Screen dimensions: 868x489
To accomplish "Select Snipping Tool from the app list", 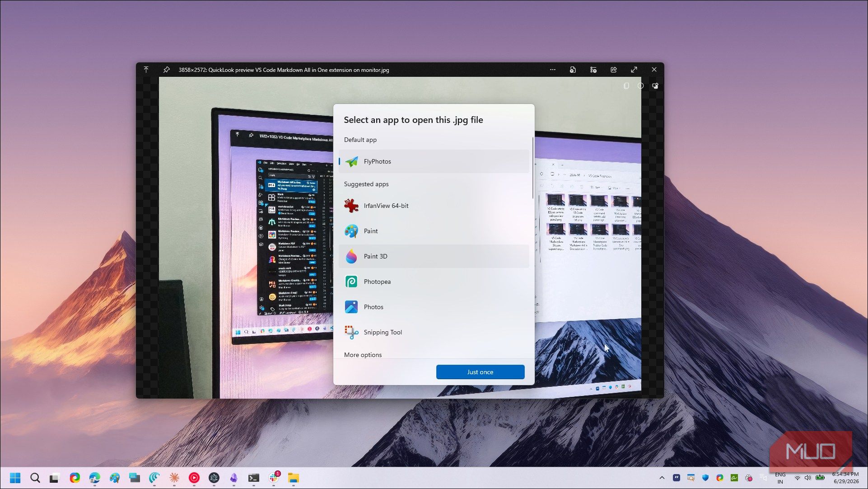I will click(x=434, y=332).
